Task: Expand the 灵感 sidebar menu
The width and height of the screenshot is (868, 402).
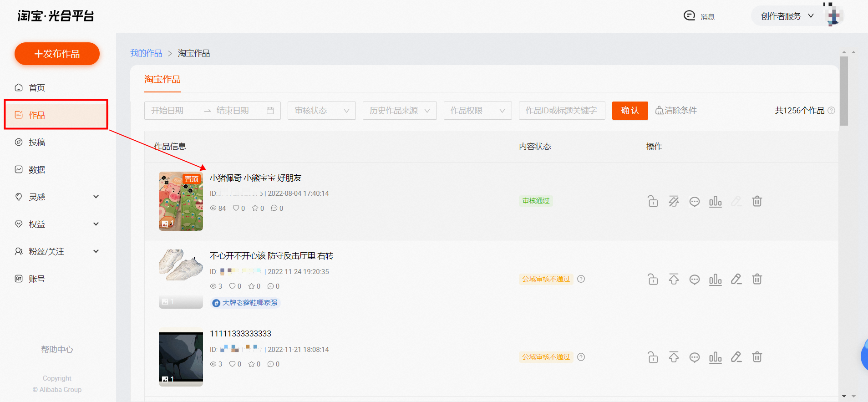Action: point(57,197)
